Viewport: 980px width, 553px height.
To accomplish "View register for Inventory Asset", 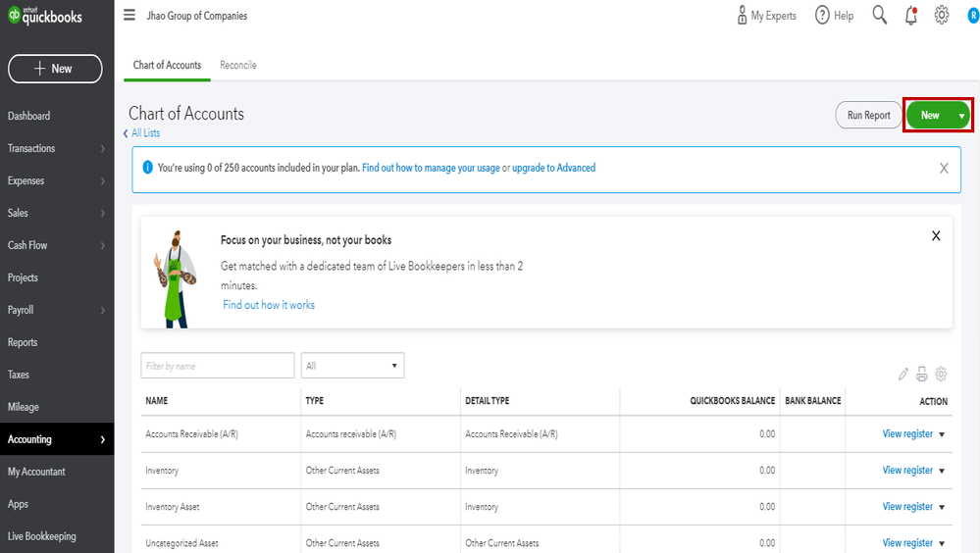I will (907, 506).
